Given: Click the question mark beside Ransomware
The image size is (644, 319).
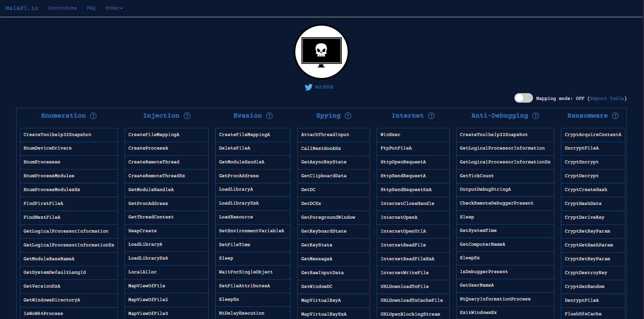Looking at the screenshot, I should (x=615, y=116).
